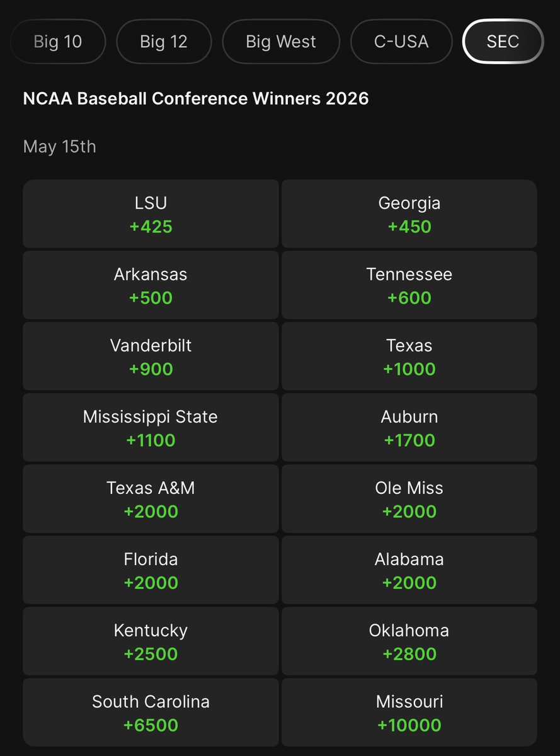Open the Big 12 conference tab
The width and height of the screenshot is (560, 756).
click(x=164, y=42)
